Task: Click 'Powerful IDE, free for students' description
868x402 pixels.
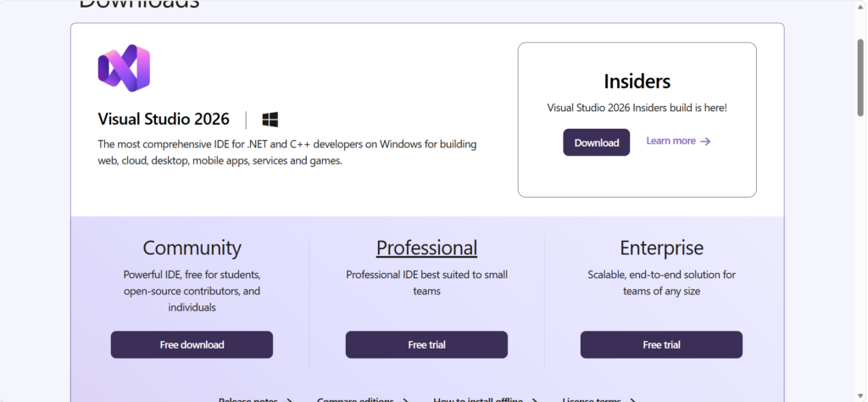Action: 192,291
